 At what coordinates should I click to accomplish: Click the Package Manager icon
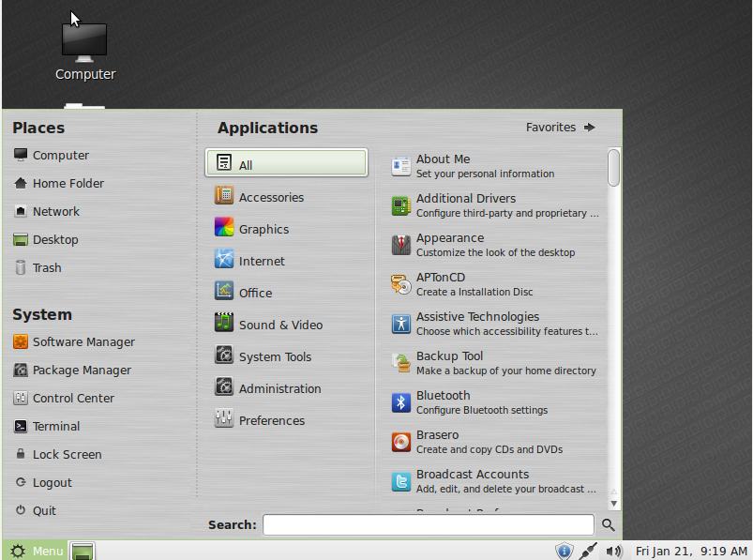pyautogui.click(x=21, y=370)
